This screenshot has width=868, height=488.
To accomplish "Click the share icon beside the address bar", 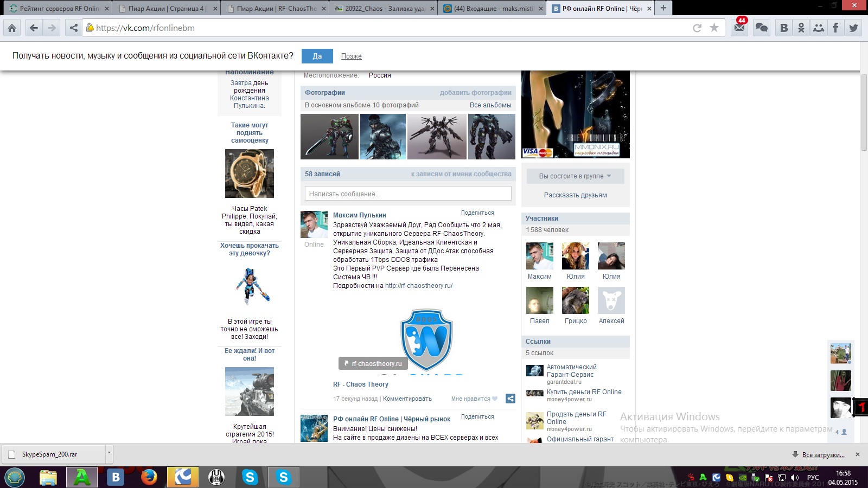I will coord(74,28).
